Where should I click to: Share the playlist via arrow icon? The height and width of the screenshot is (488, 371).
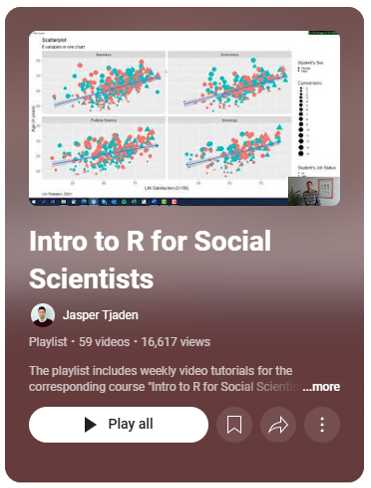point(278,425)
